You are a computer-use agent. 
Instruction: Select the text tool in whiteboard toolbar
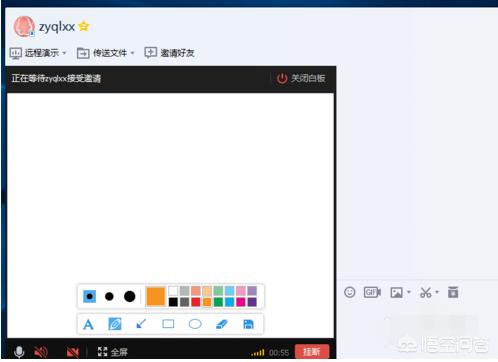click(88, 324)
